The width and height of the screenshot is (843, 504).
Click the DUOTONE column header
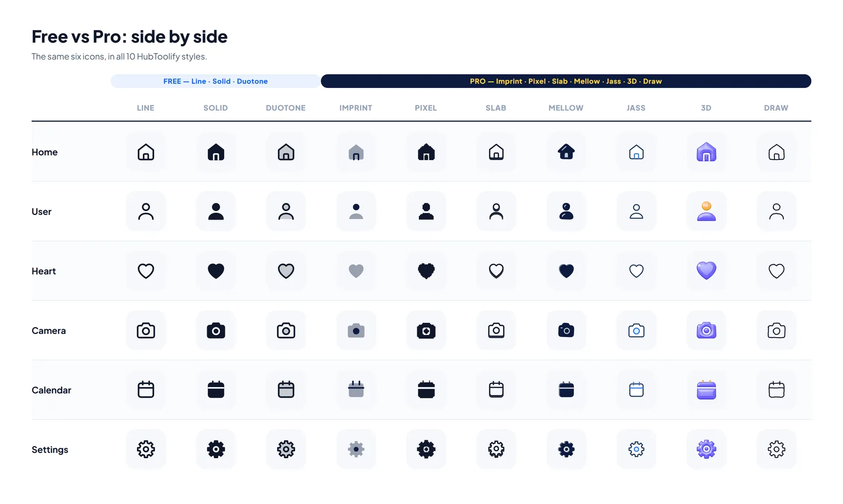point(286,108)
